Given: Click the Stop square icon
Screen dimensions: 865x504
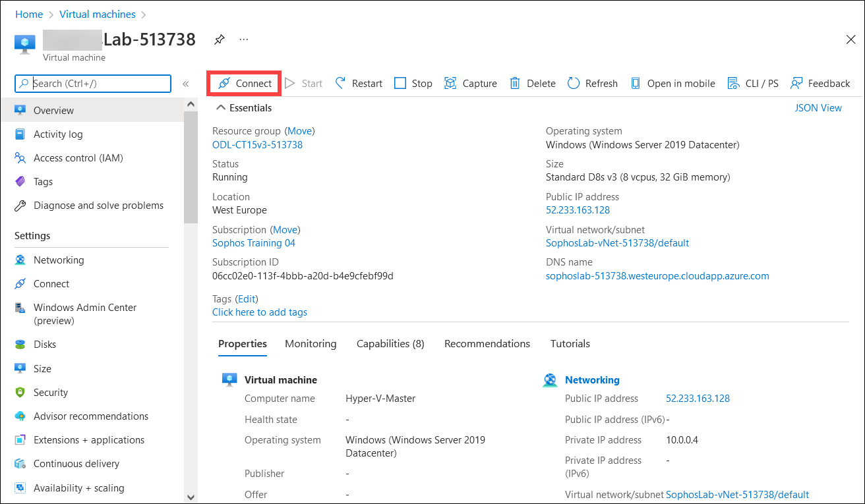Looking at the screenshot, I should [x=400, y=84].
